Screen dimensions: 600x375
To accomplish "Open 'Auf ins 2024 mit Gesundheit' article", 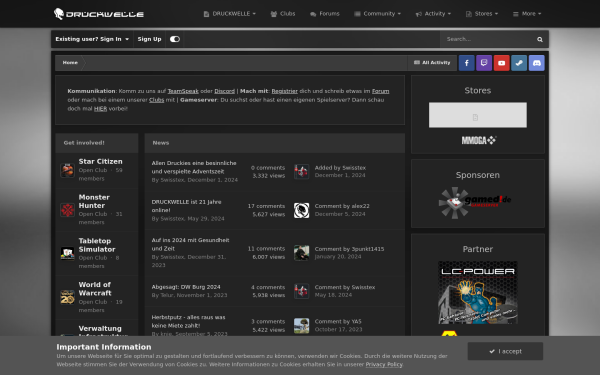I will [190, 244].
